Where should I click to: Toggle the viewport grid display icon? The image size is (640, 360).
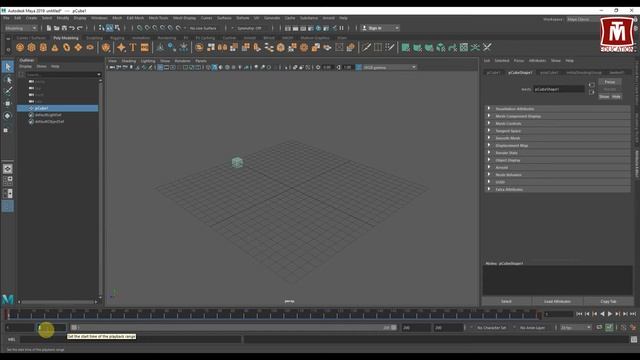point(160,67)
